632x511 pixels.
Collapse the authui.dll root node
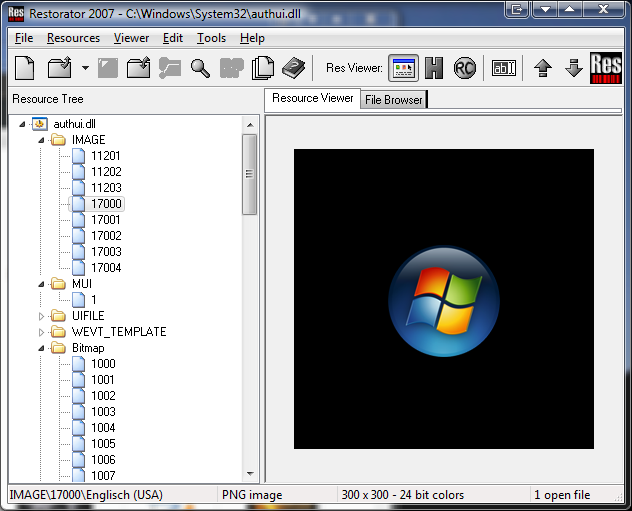(x=22, y=124)
